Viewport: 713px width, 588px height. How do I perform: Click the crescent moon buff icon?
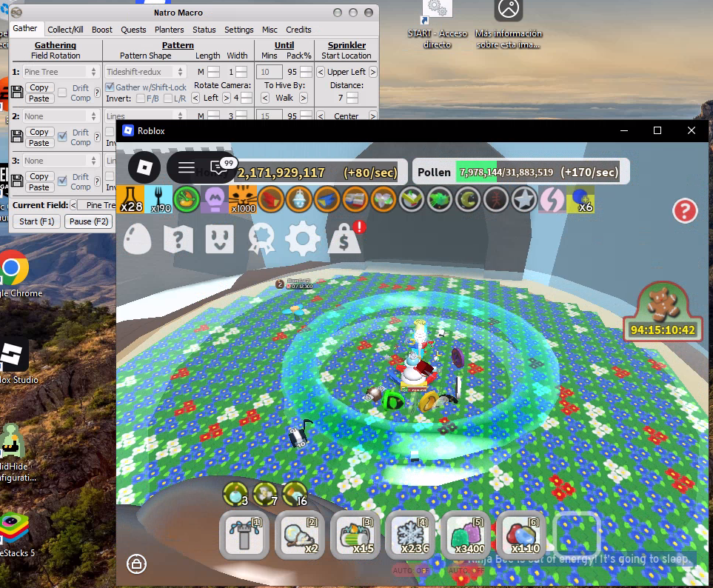coord(468,199)
